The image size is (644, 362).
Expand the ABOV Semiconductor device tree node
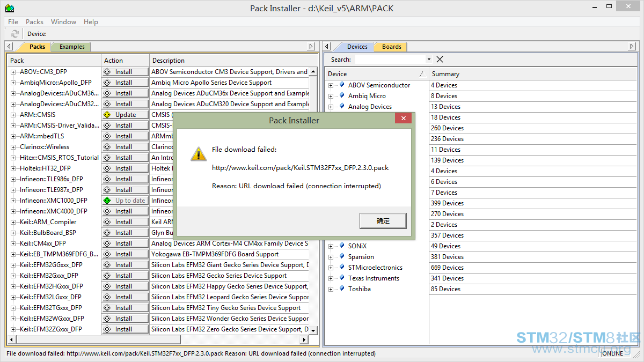point(331,85)
